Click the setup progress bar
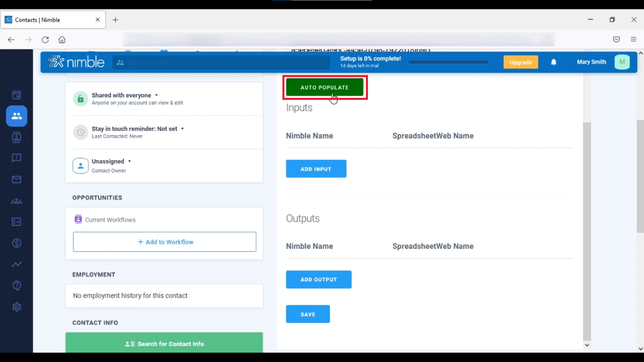The height and width of the screenshot is (362, 644). (x=448, y=62)
